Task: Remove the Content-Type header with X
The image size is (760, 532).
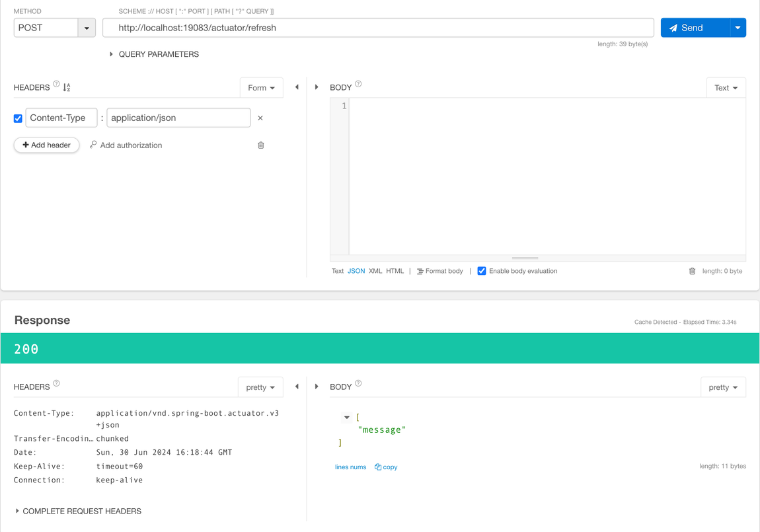Action: (260, 118)
